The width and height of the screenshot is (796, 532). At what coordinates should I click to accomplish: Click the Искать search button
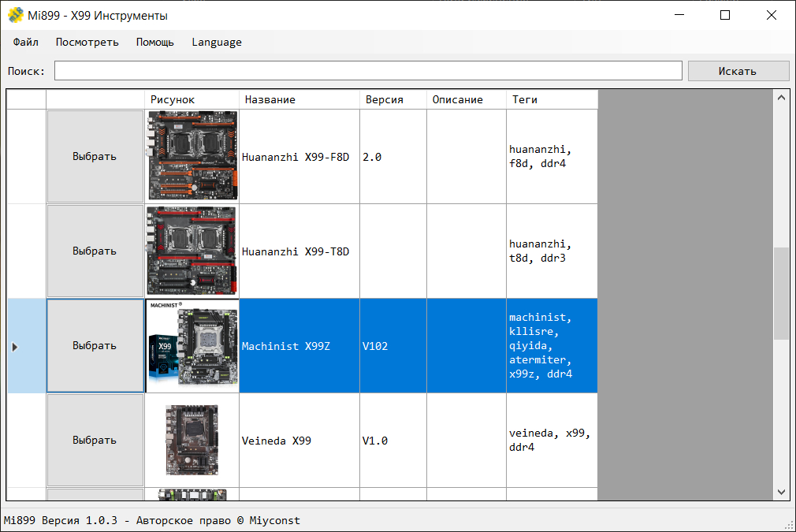tap(738, 71)
